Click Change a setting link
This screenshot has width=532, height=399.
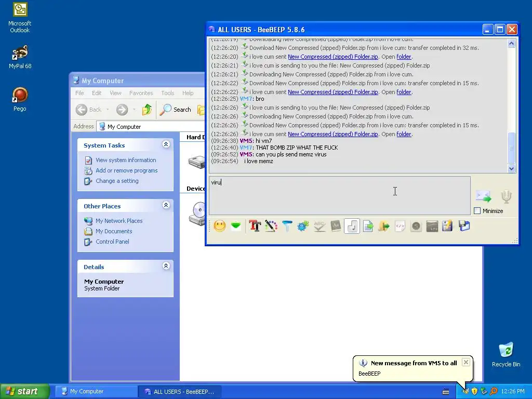tap(117, 181)
